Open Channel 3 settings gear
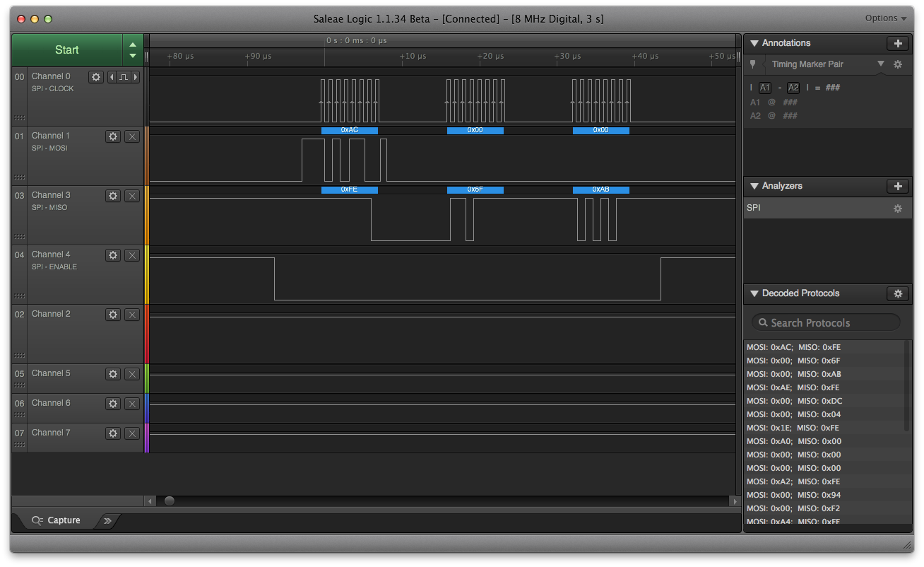 point(113,196)
